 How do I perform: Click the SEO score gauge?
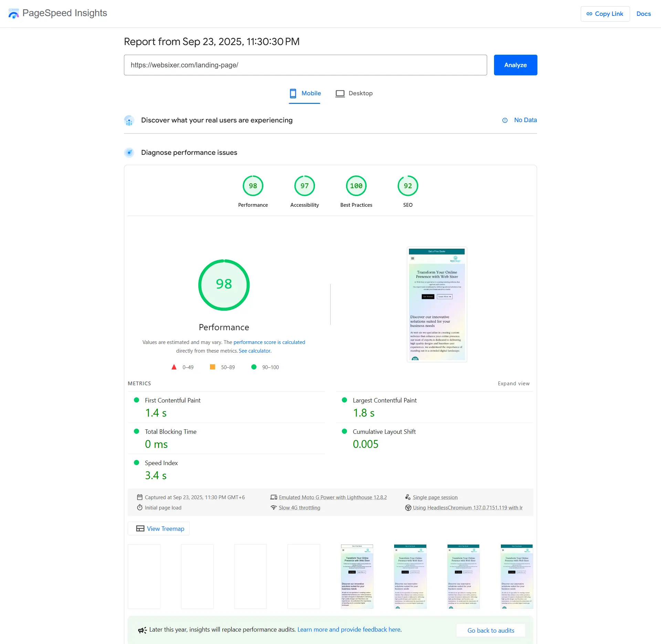click(x=408, y=186)
